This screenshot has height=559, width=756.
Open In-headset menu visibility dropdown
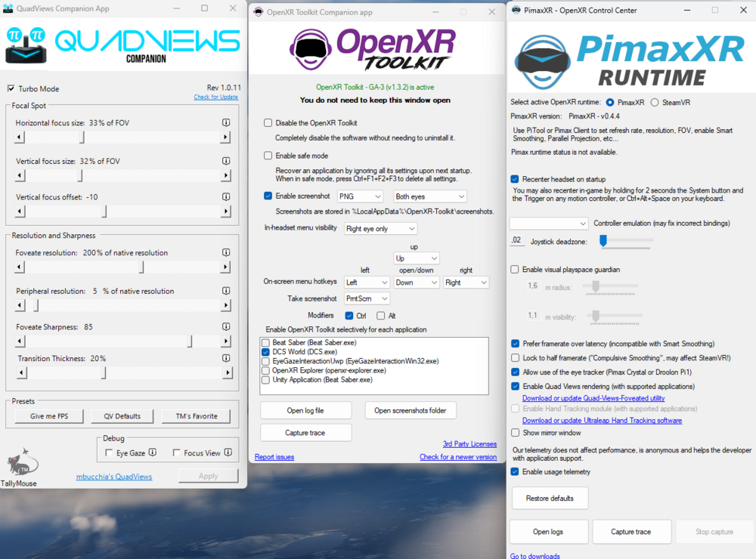tap(380, 228)
